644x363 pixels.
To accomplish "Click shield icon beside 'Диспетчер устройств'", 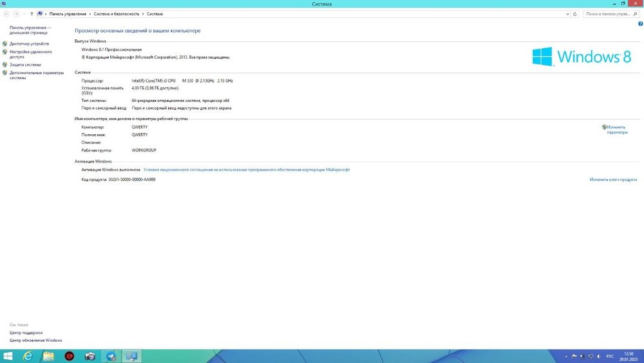I will [x=5, y=44].
